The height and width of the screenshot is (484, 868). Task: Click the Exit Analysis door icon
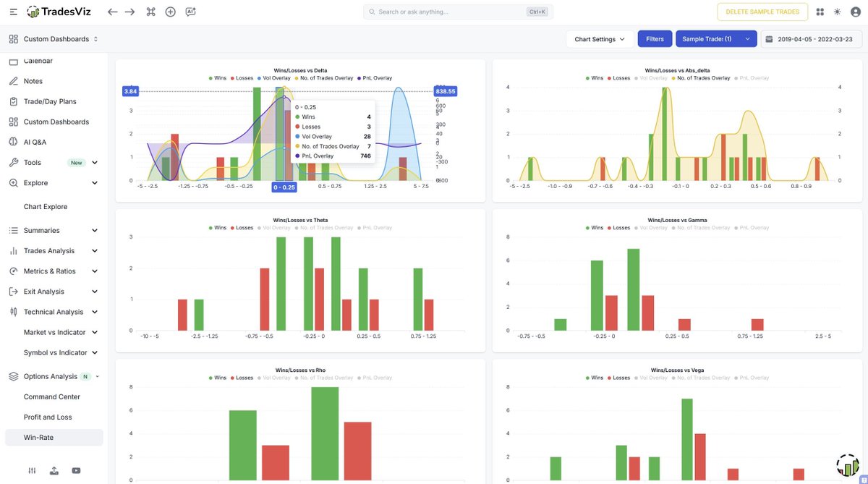pos(13,292)
